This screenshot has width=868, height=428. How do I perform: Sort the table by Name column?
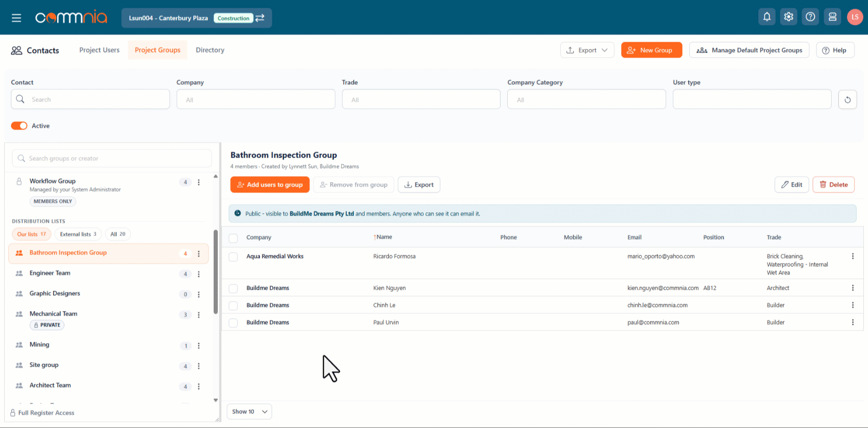tap(384, 237)
